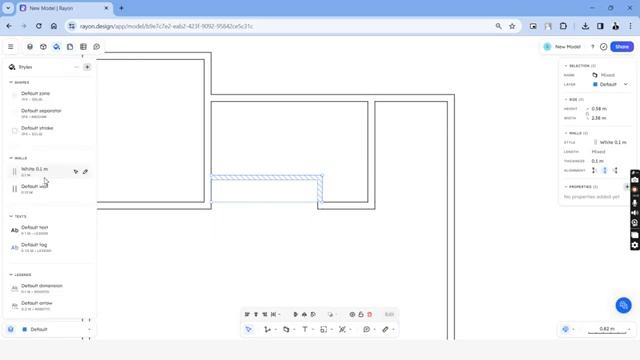
Task: Select the Default arrow style
Action: (x=49, y=306)
